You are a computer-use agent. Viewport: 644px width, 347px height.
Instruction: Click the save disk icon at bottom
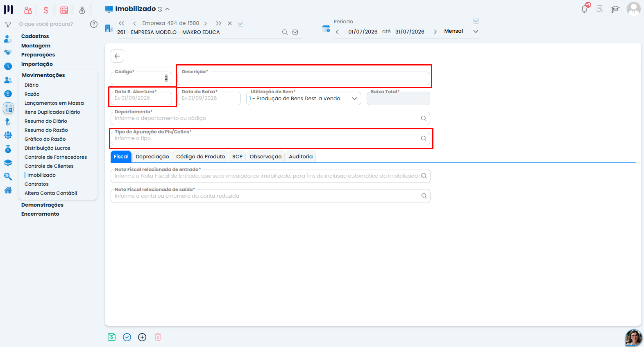coord(111,337)
